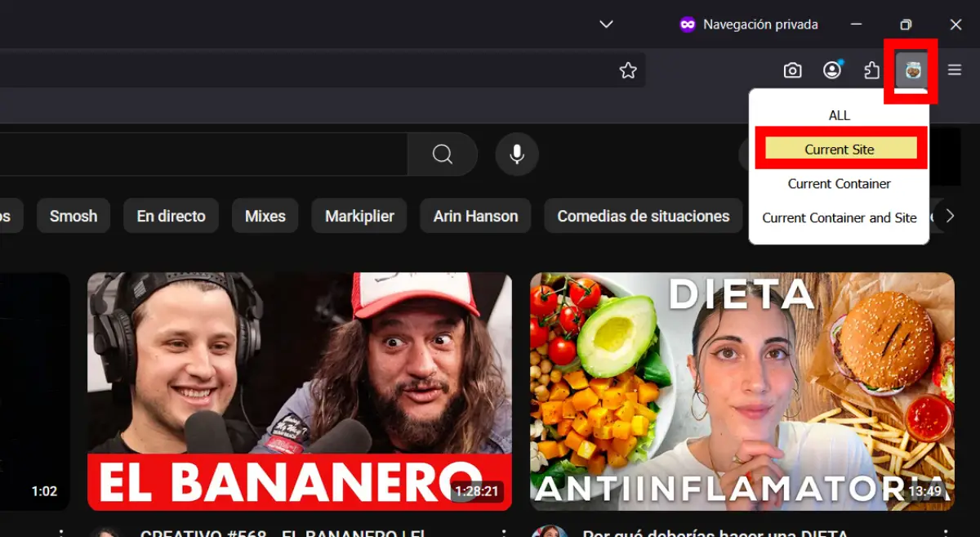Select Current Site in the popup menu
This screenshot has width=980, height=537.
click(839, 150)
